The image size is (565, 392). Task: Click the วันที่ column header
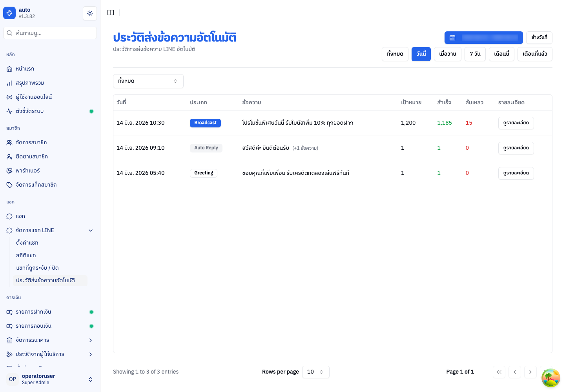coord(121,103)
